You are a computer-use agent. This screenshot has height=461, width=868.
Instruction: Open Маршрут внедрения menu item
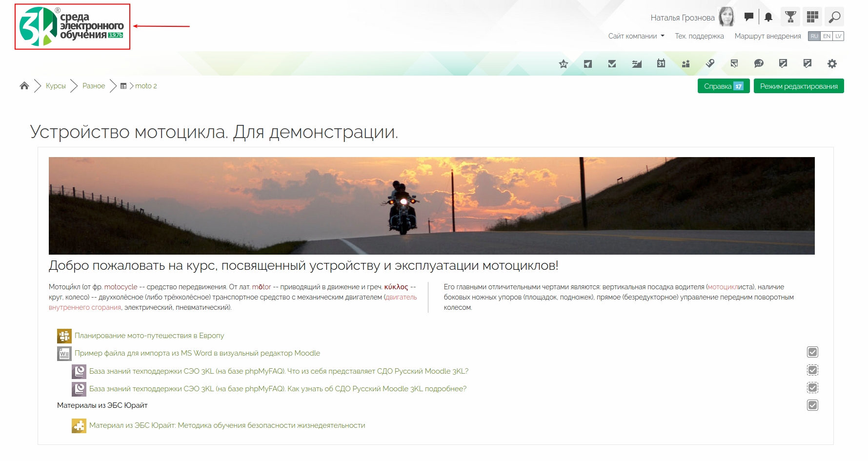(x=767, y=36)
